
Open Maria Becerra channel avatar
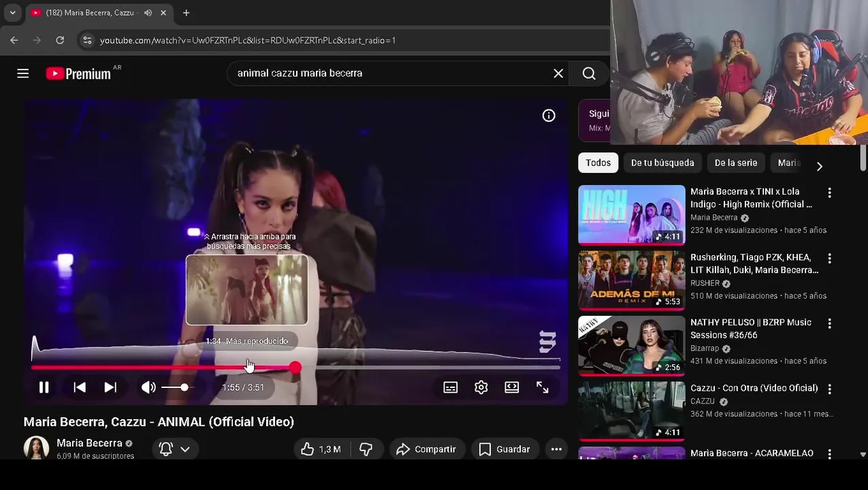(36, 448)
